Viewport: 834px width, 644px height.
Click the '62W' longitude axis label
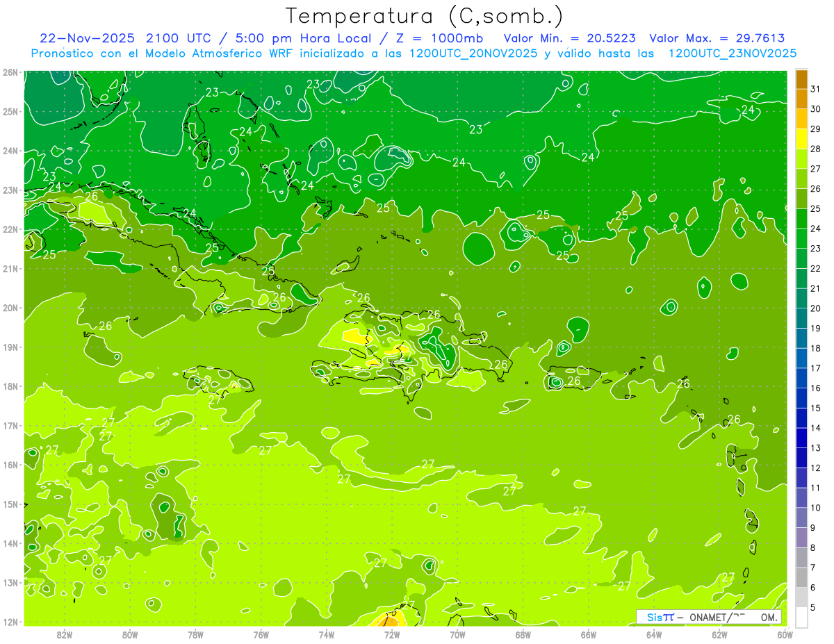[720, 634]
